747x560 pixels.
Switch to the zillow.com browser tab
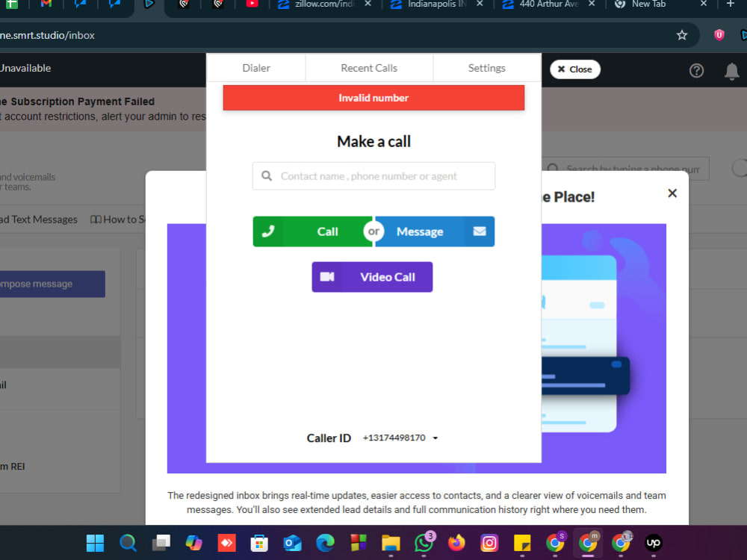(x=323, y=4)
